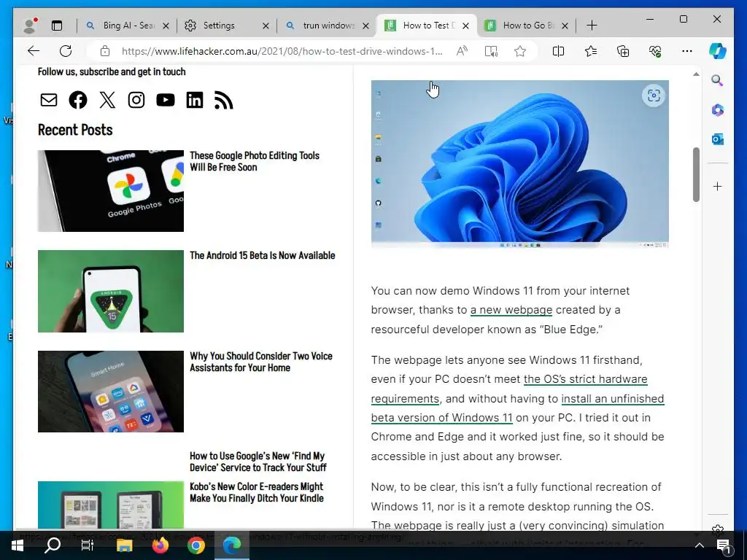The image size is (747, 560).
Task: Click Windows 11 bloom article image
Action: 519,164
